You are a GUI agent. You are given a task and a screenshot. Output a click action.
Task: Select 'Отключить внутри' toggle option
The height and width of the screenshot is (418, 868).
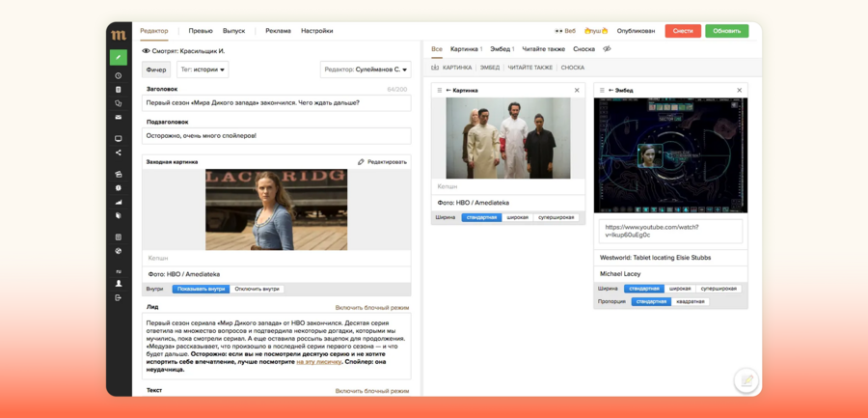point(258,289)
